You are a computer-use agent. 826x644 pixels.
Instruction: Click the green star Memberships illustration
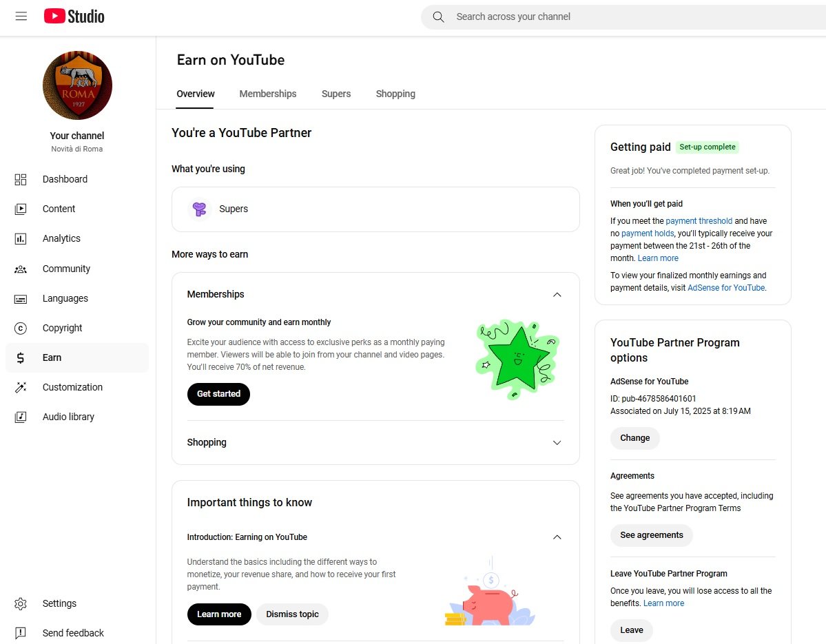click(517, 359)
